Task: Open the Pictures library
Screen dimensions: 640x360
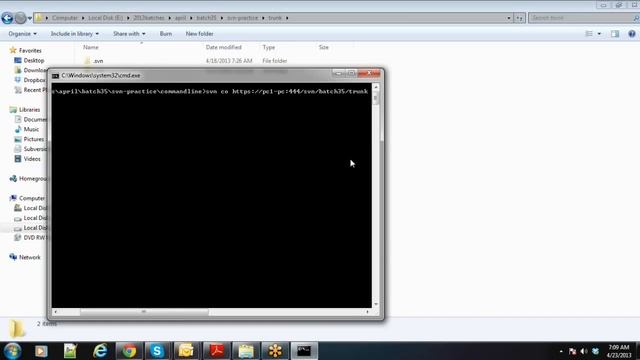Action: tap(33, 139)
